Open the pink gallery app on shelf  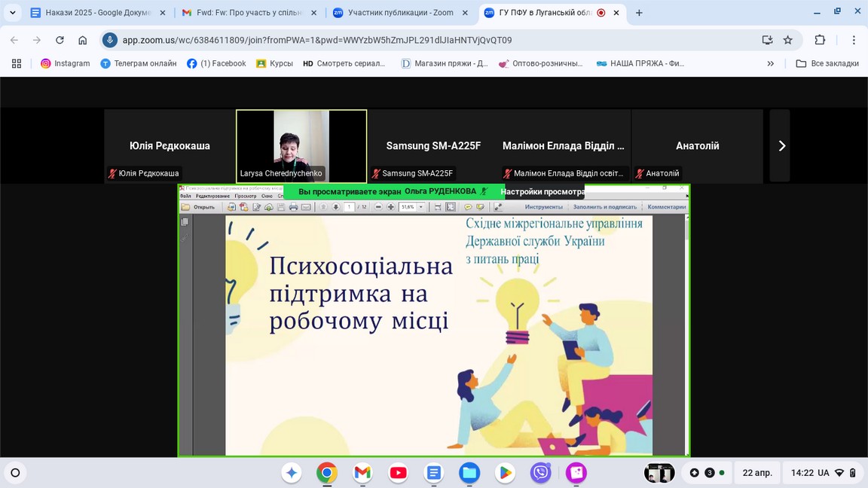(576, 473)
